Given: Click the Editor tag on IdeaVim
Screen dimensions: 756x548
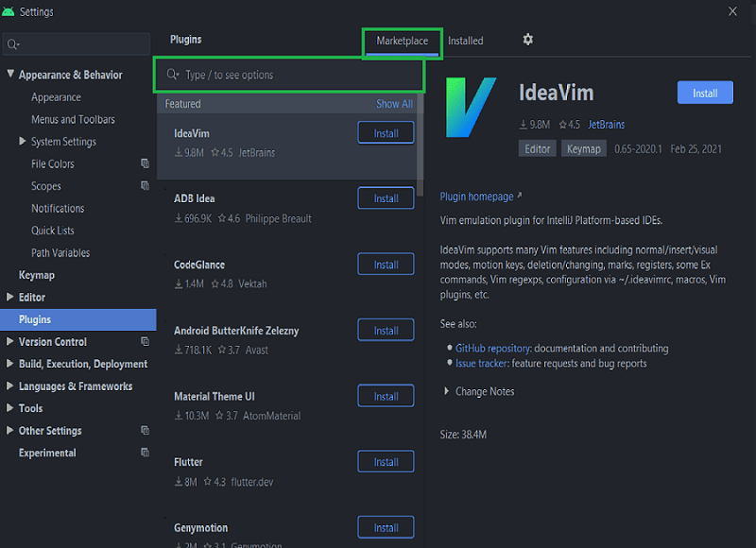Looking at the screenshot, I should click(537, 149).
